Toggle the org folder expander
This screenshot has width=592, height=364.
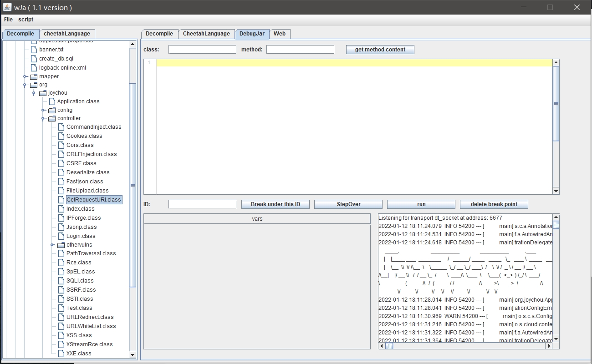point(25,85)
